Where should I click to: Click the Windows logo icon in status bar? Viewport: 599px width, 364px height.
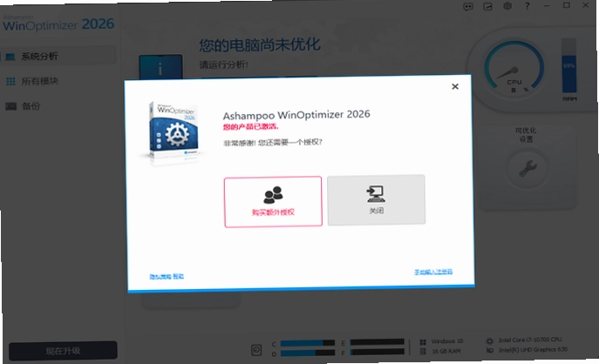click(423, 342)
